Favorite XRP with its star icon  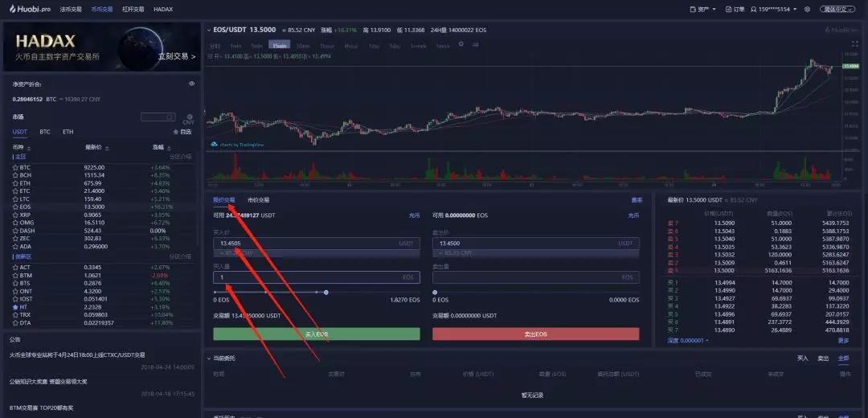15,215
